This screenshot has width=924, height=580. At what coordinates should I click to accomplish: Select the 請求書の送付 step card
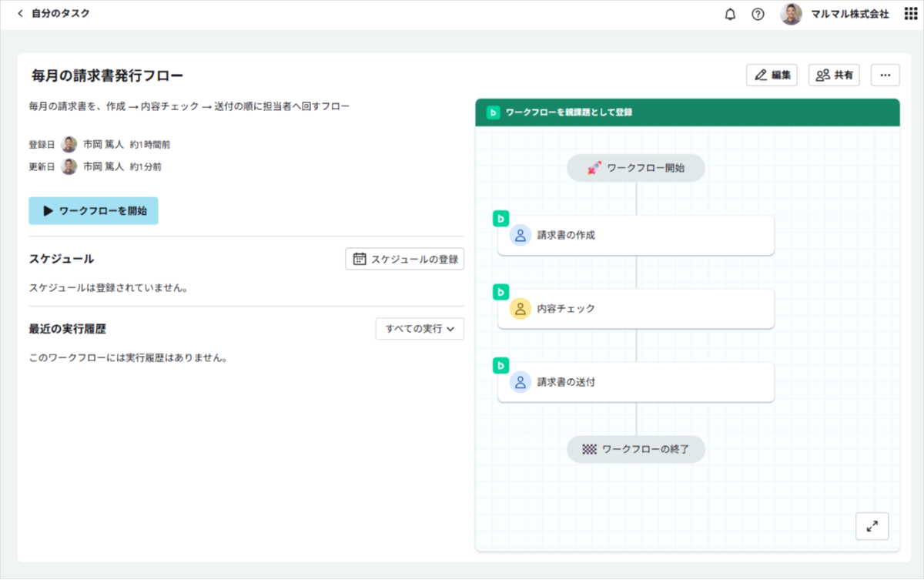point(636,382)
